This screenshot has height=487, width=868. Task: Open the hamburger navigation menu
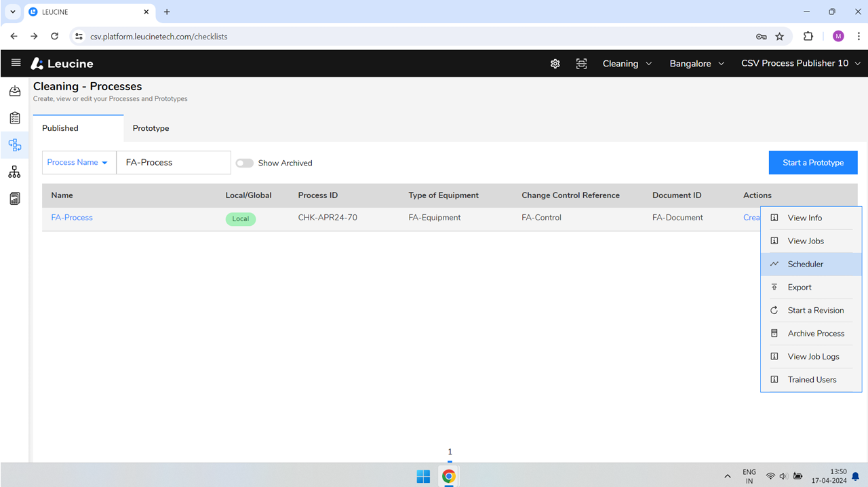point(16,63)
